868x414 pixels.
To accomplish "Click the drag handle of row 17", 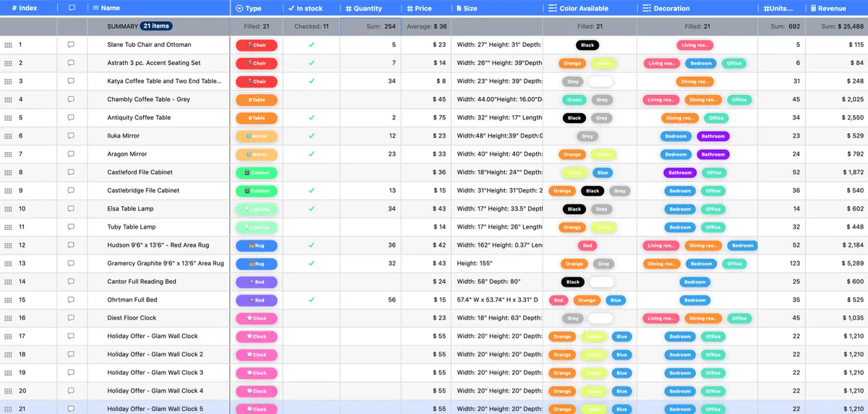I will [8, 337].
